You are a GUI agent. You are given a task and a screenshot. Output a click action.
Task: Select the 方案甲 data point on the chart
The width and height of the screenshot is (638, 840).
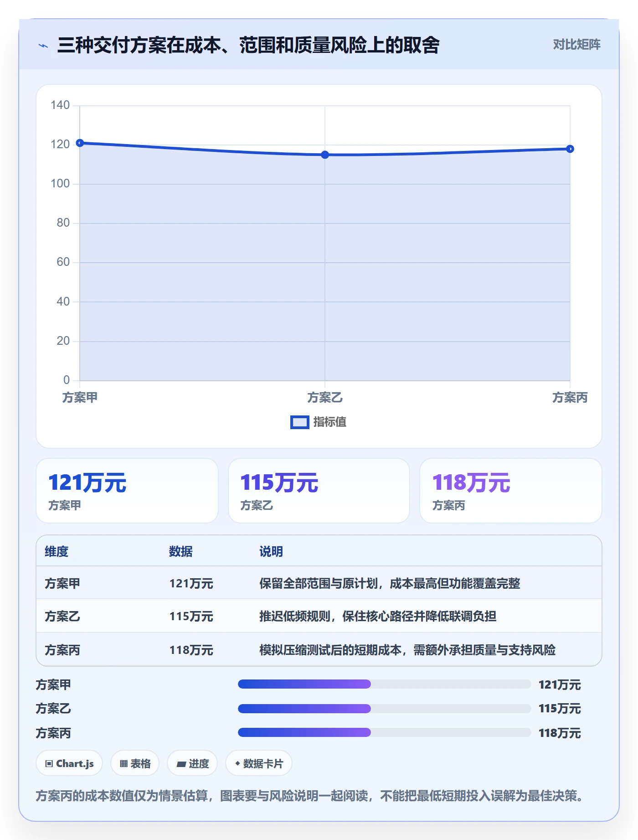(80, 143)
